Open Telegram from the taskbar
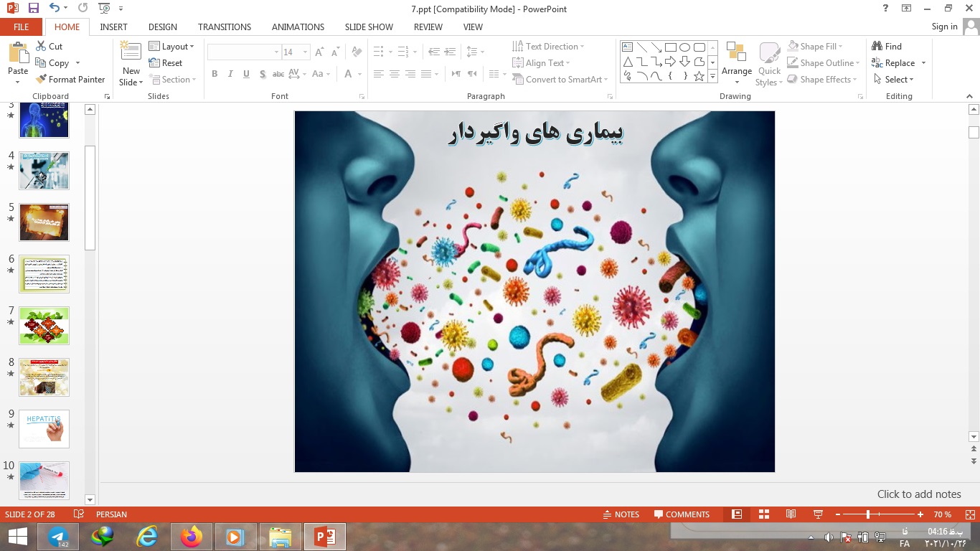Viewport: 980px width, 551px height. pyautogui.click(x=58, y=537)
